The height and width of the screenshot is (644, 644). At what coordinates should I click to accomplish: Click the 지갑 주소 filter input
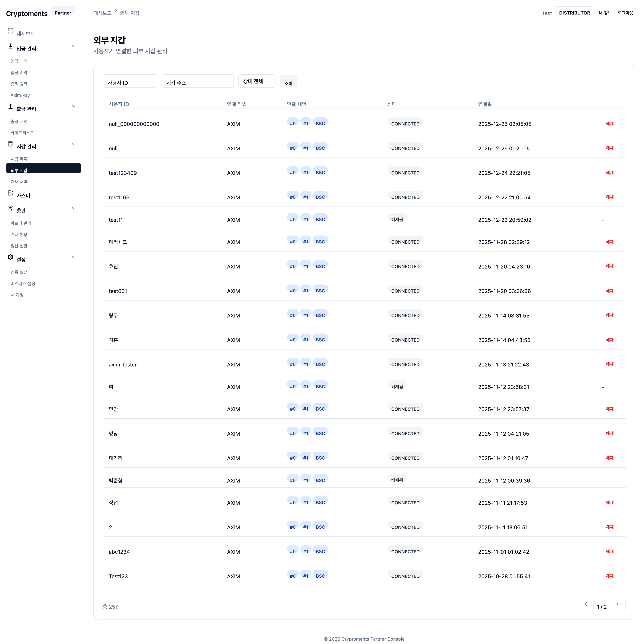(197, 81)
